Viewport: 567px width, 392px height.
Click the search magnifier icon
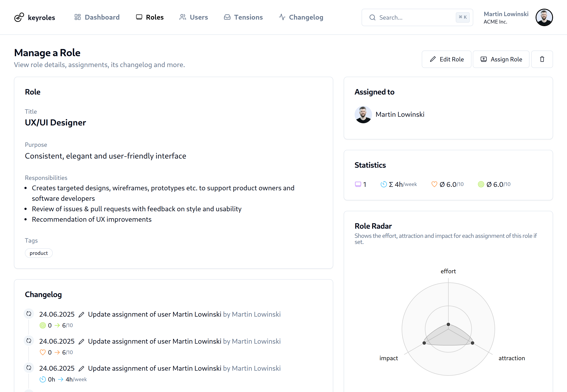tap(372, 17)
